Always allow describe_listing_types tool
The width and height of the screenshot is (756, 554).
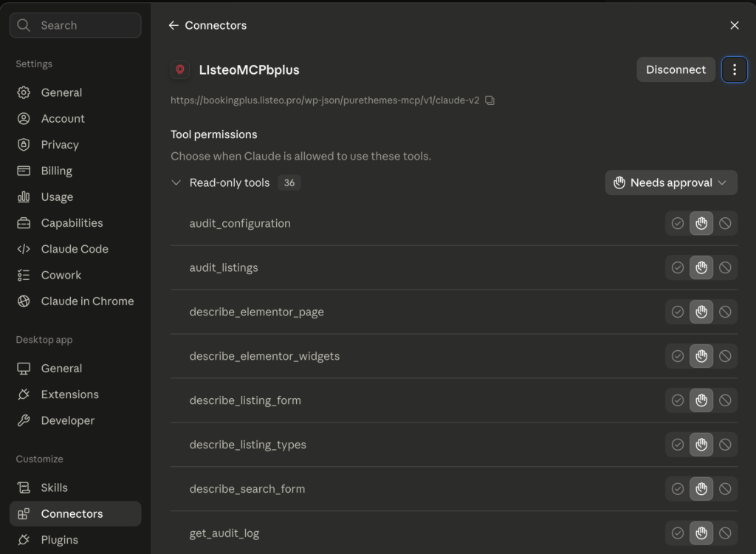tap(678, 445)
